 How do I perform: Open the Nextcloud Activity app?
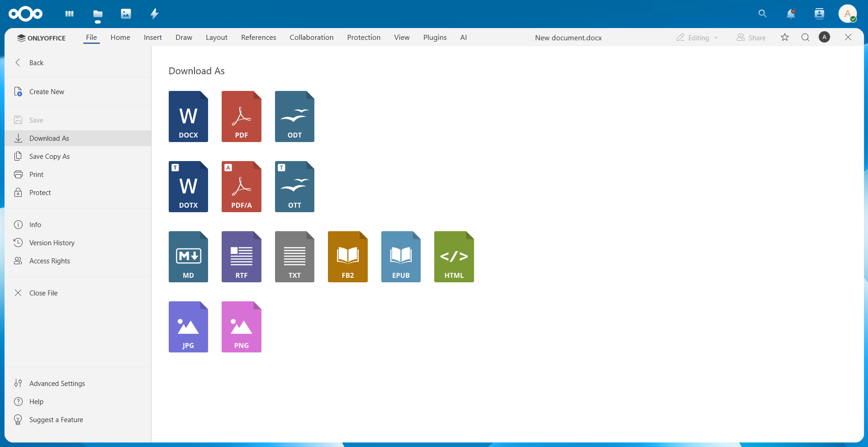tap(154, 14)
